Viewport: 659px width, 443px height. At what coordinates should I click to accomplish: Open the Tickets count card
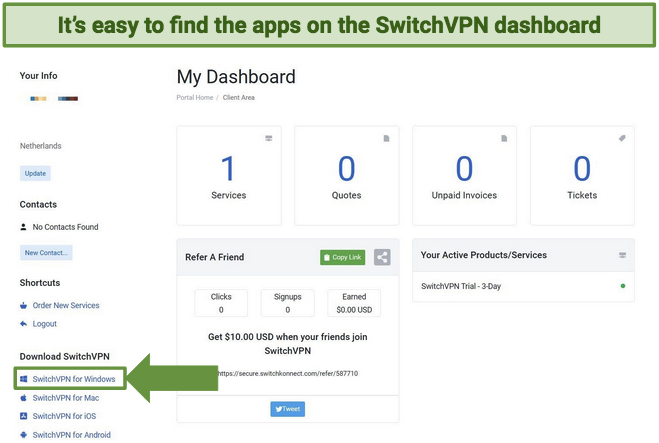click(x=582, y=176)
